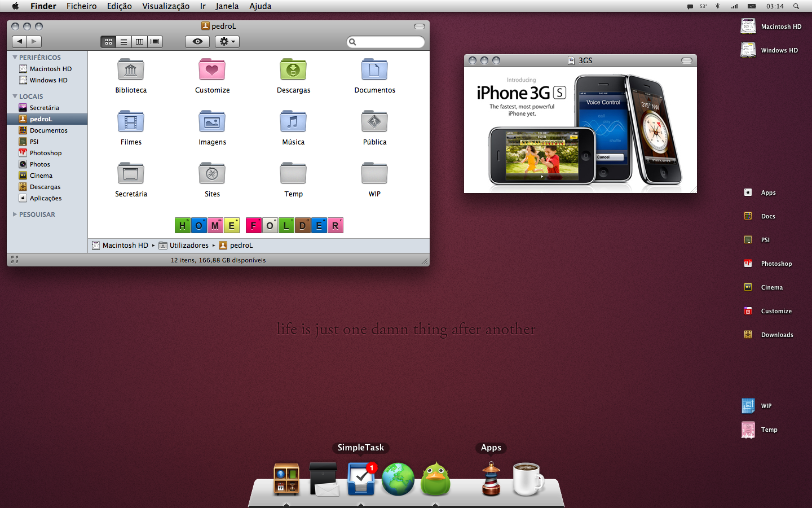Open the Ajuda menu
812x508 pixels.
[261, 6]
